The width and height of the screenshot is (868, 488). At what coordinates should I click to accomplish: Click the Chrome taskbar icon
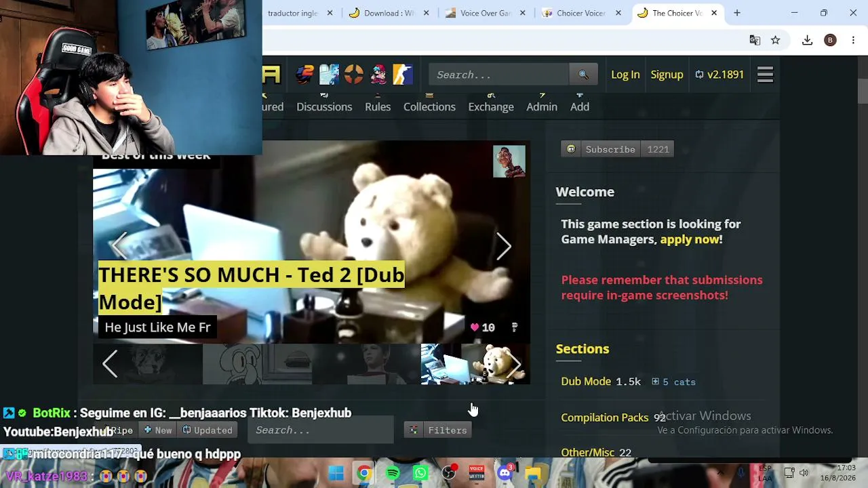coord(364,473)
